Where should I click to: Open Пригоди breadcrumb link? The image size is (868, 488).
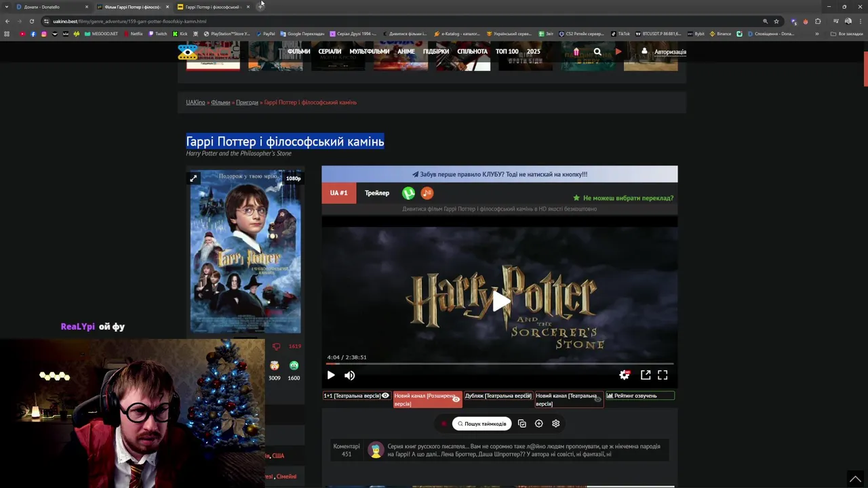point(247,102)
